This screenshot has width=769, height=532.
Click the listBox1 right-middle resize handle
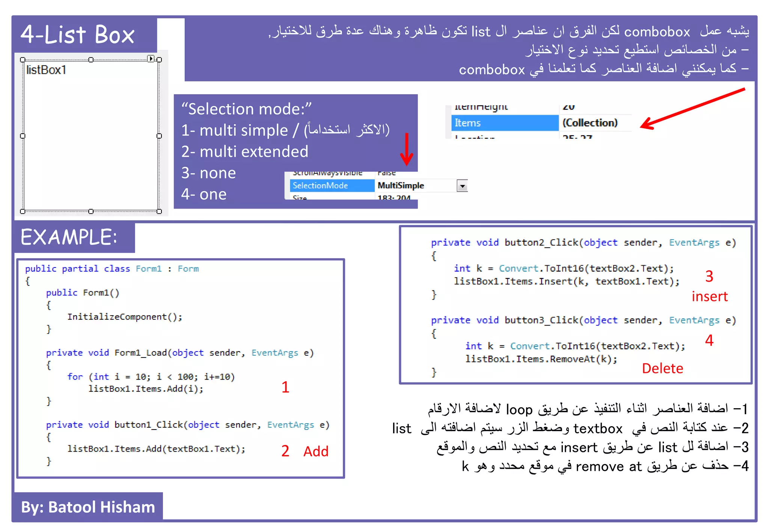[159, 136]
